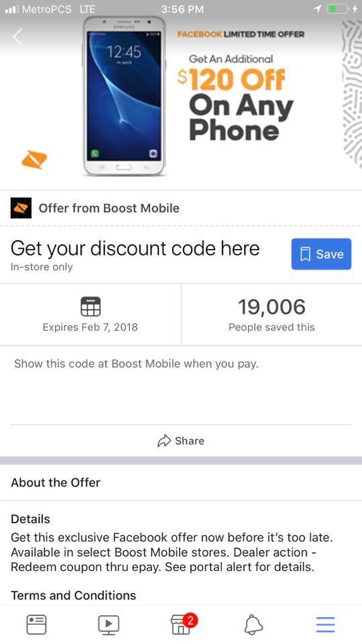Tap the 19,006 People saved this count
Image resolution: width=362 pixels, height=644 pixels.
271,315
